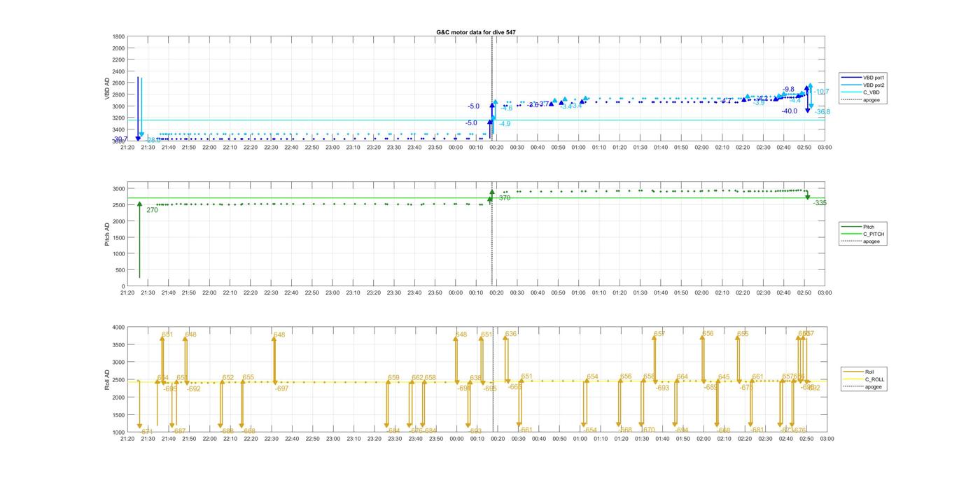Click the "659" roll data label

[x=393, y=378]
